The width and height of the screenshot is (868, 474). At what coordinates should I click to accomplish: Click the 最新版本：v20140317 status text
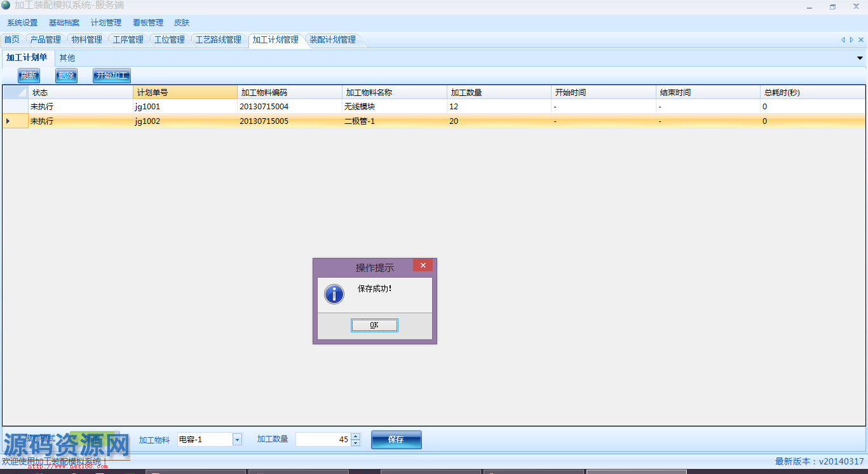(819, 461)
